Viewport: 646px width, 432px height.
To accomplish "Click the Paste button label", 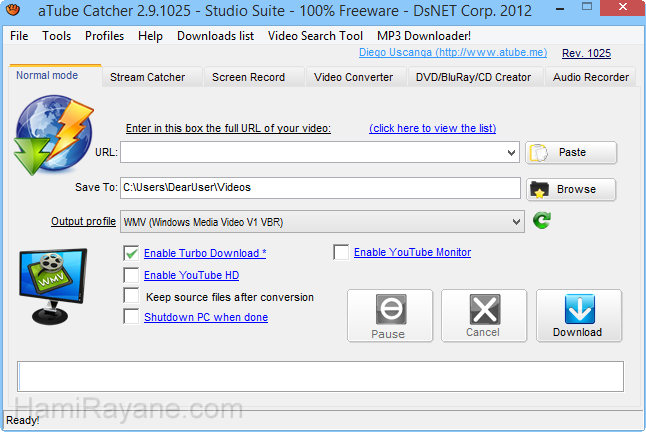I will coord(572,152).
